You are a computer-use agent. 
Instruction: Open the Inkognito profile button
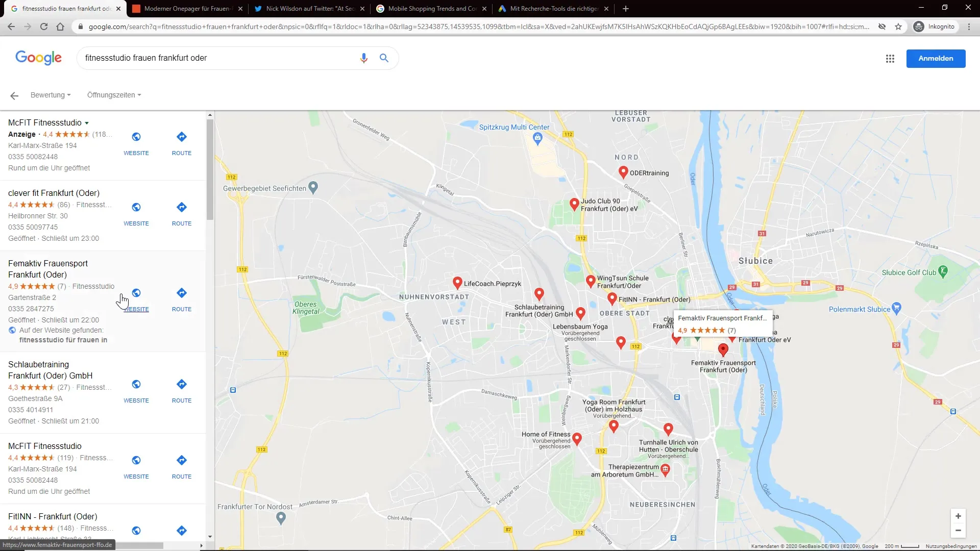[x=935, y=27]
